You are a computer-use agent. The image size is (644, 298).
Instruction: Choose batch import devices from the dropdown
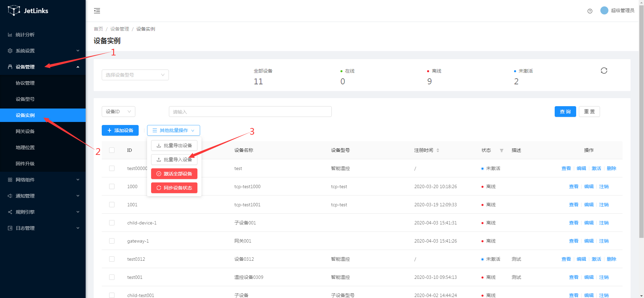174,160
